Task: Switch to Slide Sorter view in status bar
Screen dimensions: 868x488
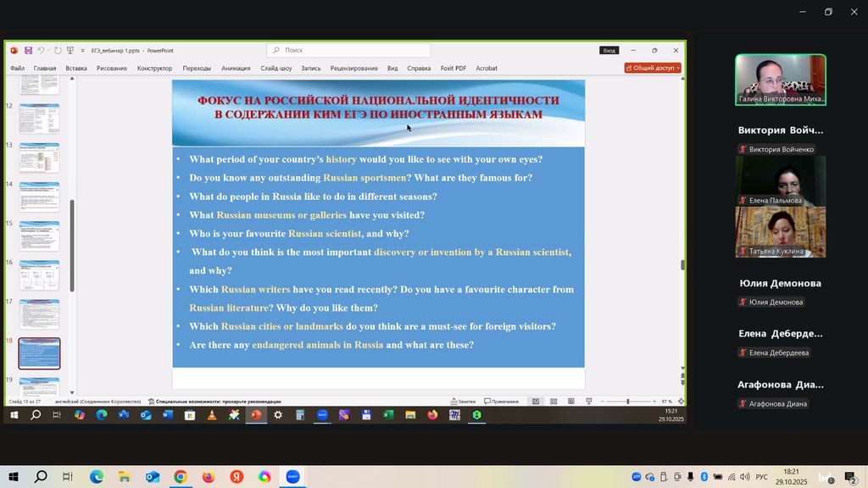Action: point(554,402)
